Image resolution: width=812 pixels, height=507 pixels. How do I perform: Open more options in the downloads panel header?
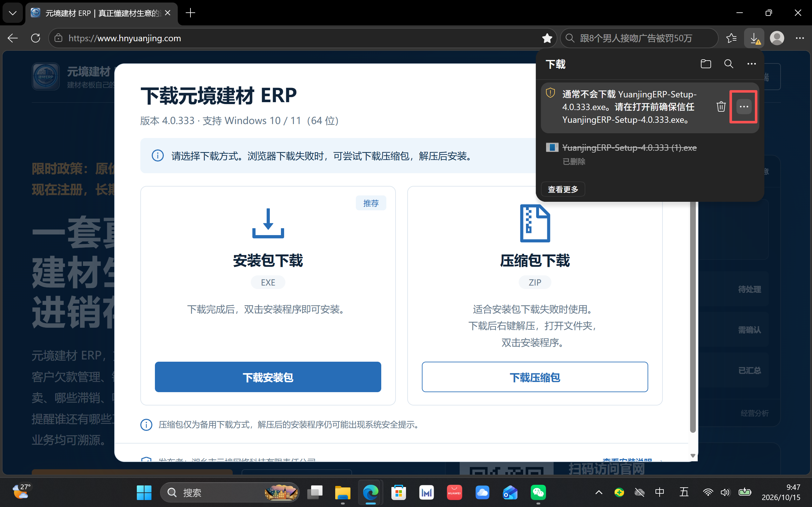(751, 64)
